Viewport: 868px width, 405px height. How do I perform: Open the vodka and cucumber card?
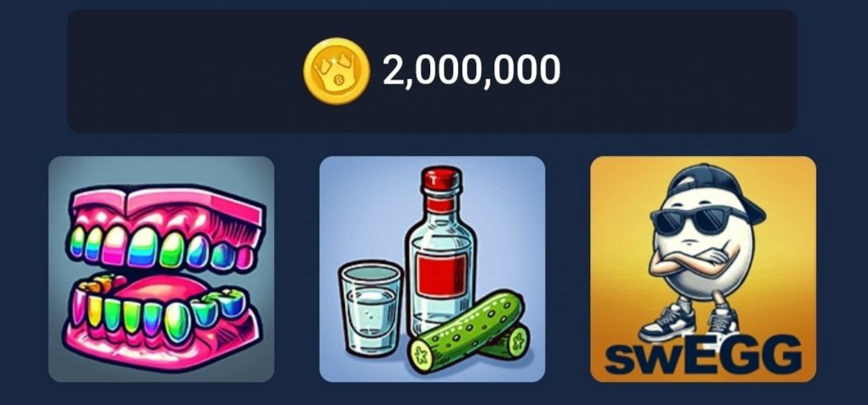[432, 269]
